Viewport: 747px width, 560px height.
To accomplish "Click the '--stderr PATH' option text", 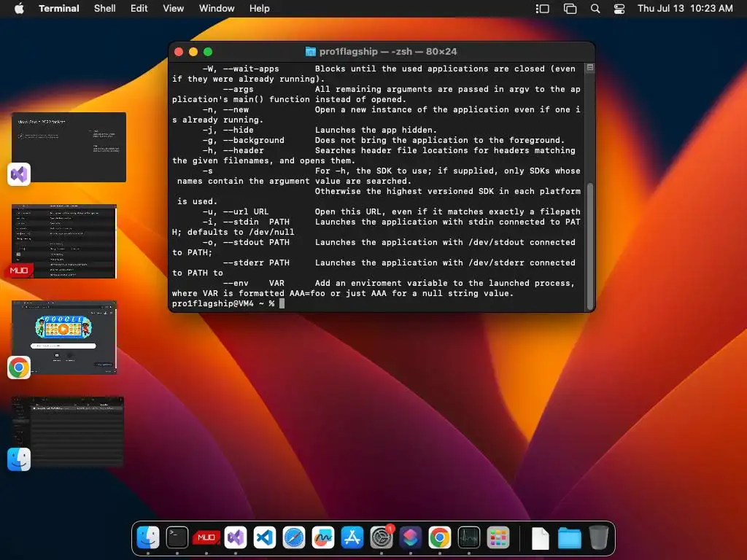I will (x=256, y=262).
